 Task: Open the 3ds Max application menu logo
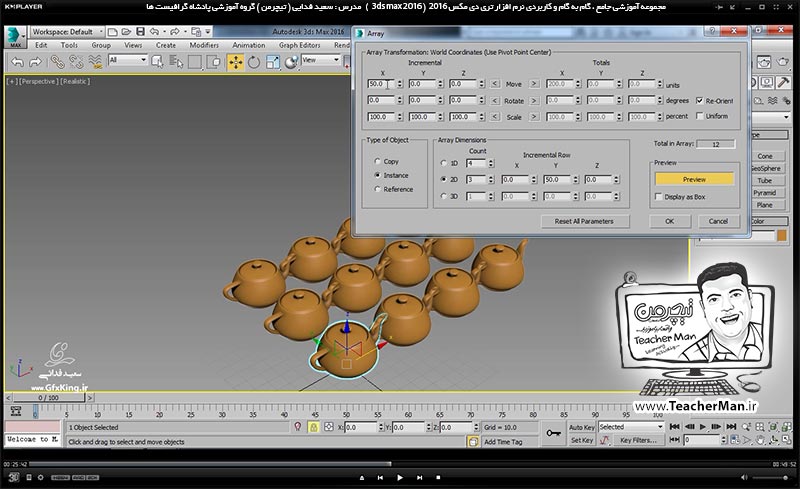click(x=14, y=37)
